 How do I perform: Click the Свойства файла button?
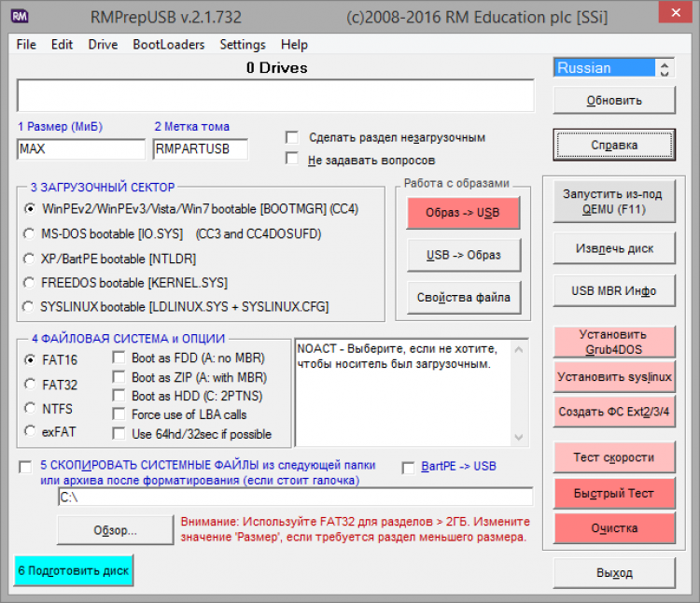(463, 297)
